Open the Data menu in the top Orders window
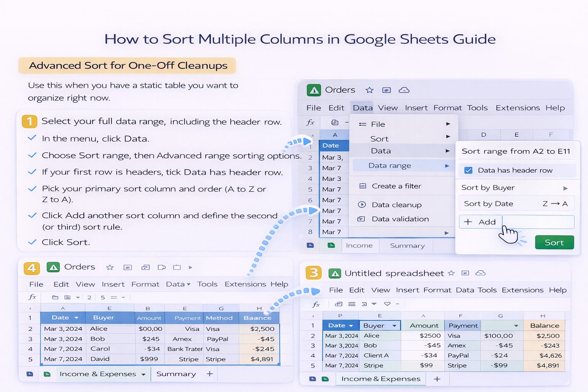The image size is (588, 392). tap(363, 108)
